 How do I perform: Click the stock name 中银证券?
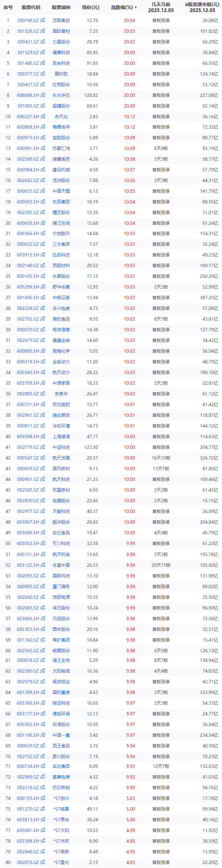tap(61, 298)
